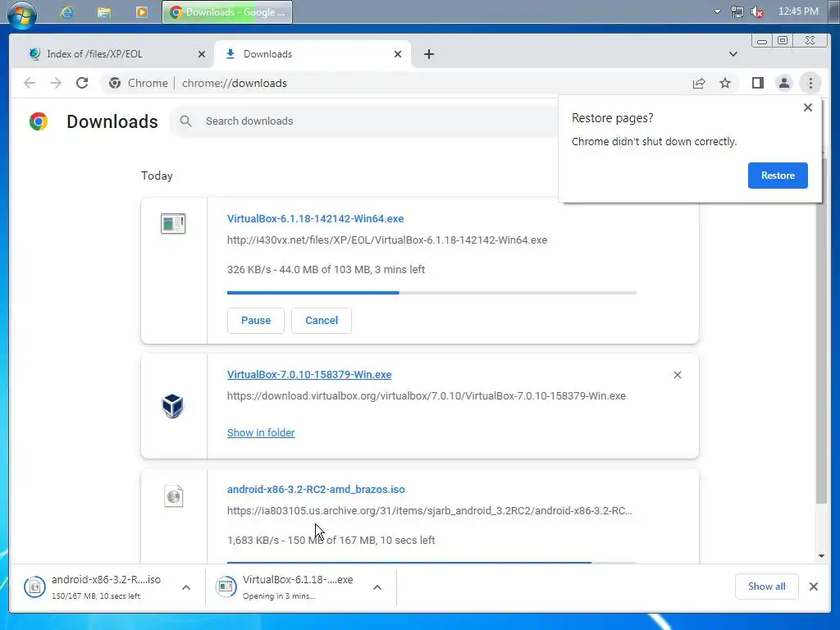Dismiss the Restore pages popup

click(808, 107)
